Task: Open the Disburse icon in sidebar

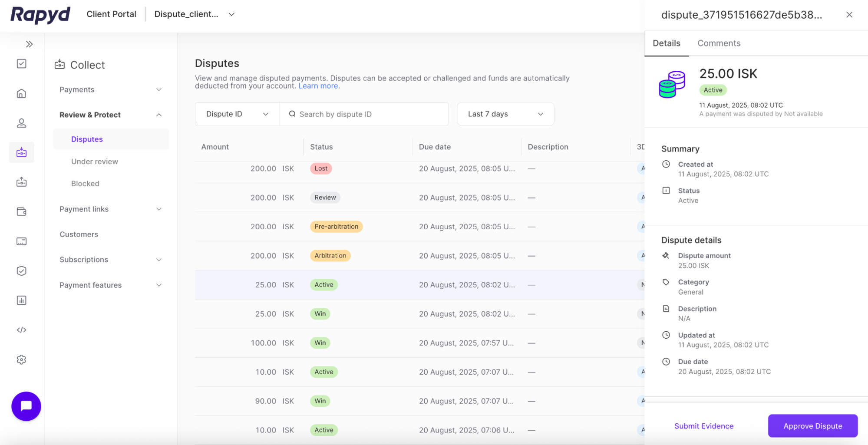Action: 21,182
